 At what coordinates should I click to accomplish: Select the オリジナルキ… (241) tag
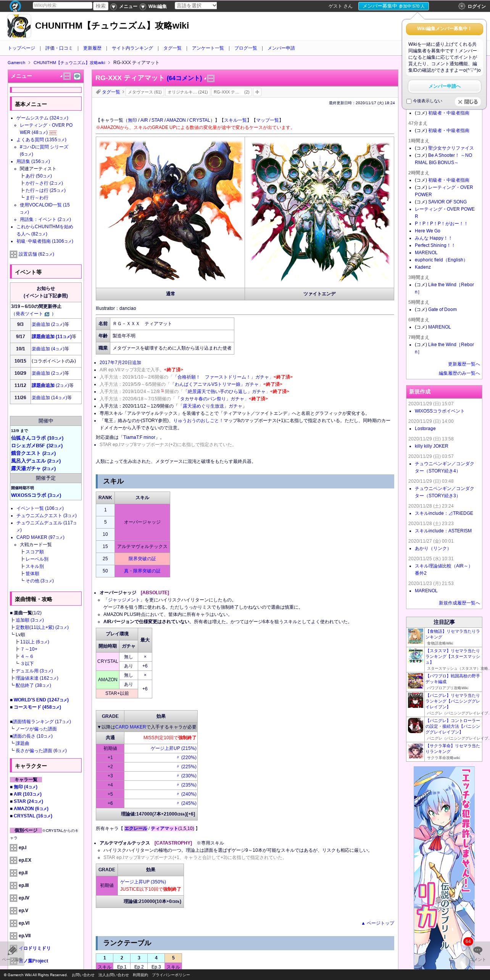click(x=188, y=92)
